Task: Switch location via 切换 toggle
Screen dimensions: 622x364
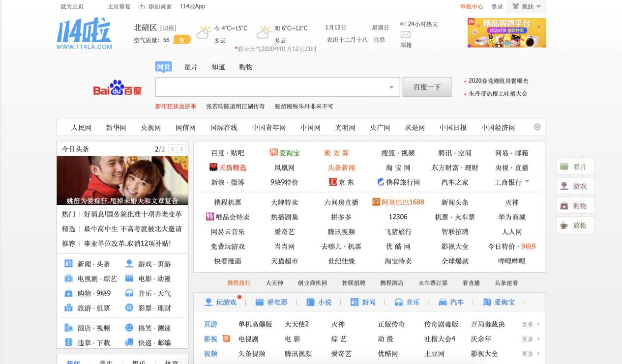Action: click(169, 28)
